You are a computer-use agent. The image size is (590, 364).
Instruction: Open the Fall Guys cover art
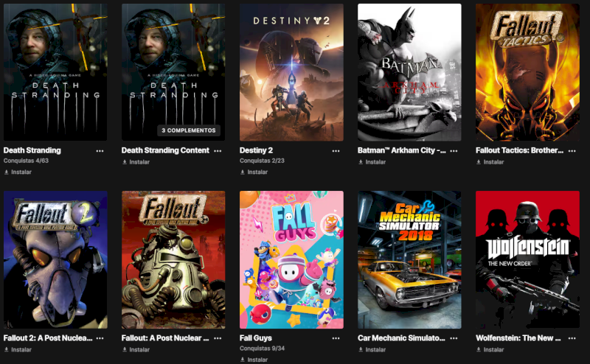(x=291, y=259)
